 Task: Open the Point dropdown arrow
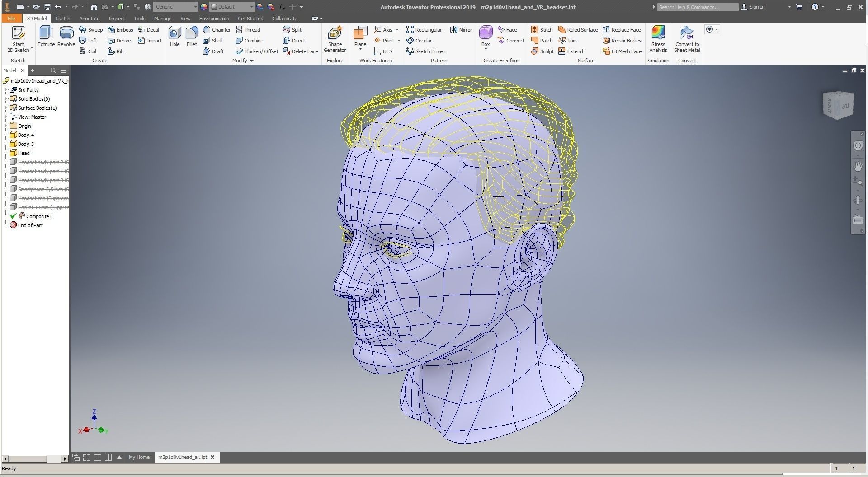[x=399, y=41]
